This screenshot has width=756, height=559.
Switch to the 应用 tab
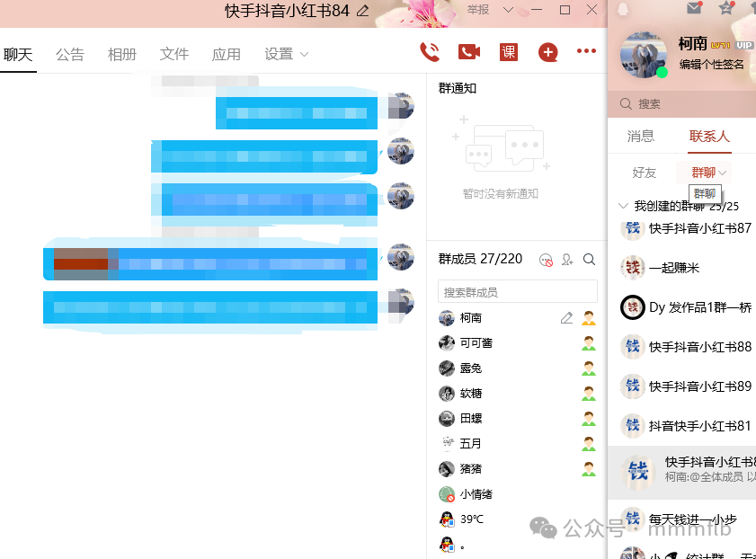coord(227,54)
